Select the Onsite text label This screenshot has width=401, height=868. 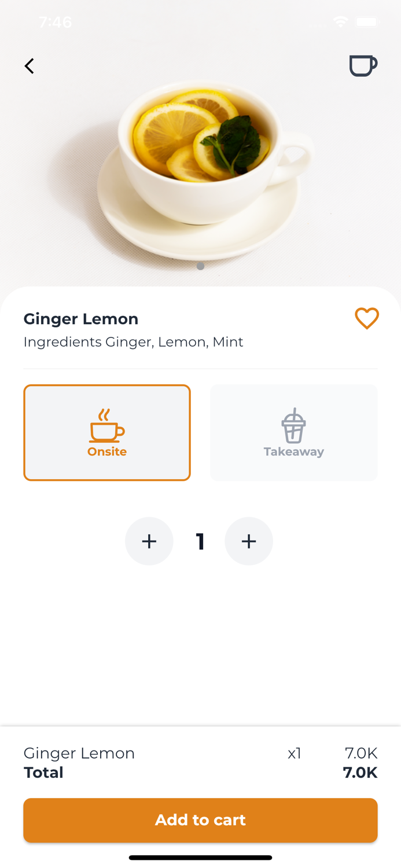click(x=107, y=452)
